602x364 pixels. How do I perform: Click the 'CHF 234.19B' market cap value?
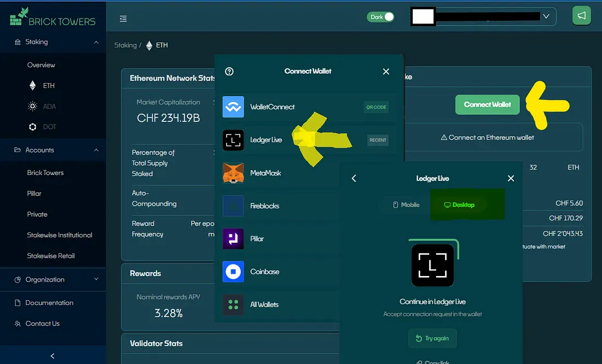click(x=168, y=118)
